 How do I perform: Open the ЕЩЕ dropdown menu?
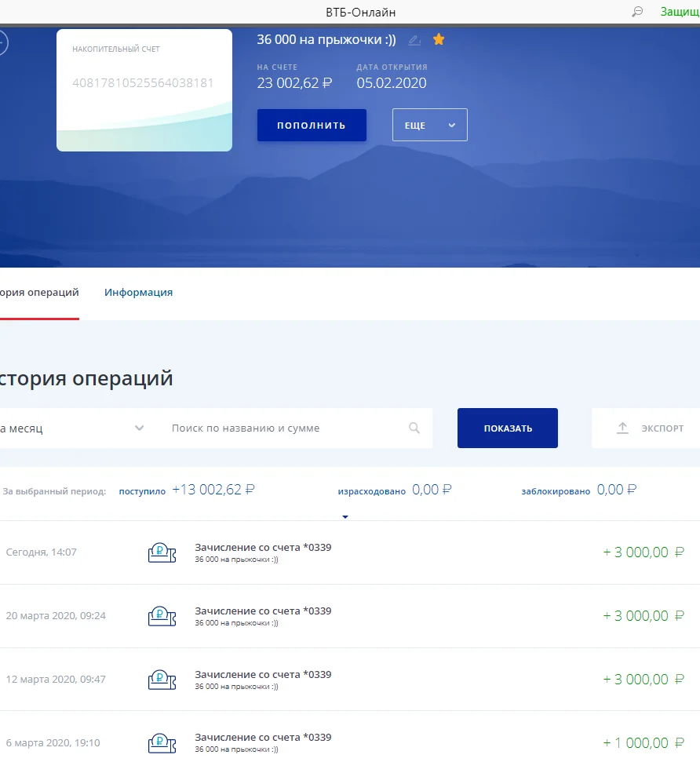(429, 125)
